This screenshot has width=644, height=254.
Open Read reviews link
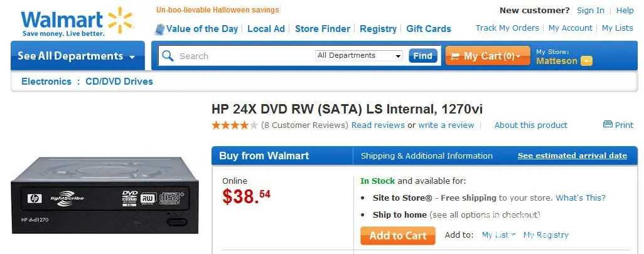tap(378, 125)
